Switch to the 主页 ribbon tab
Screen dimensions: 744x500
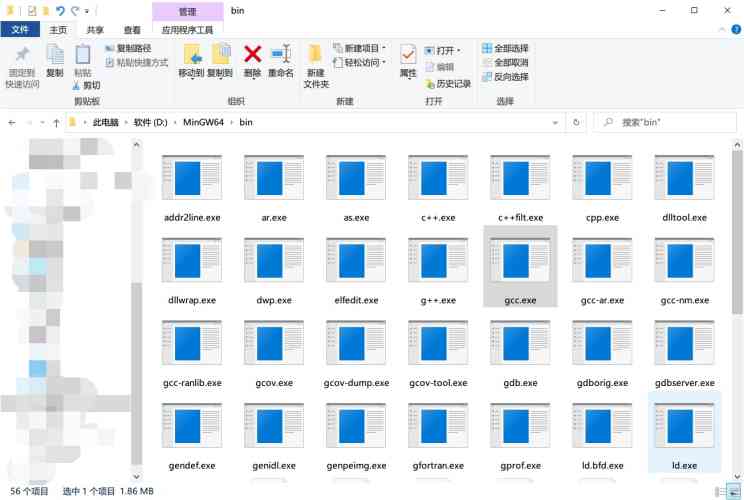tap(58, 30)
